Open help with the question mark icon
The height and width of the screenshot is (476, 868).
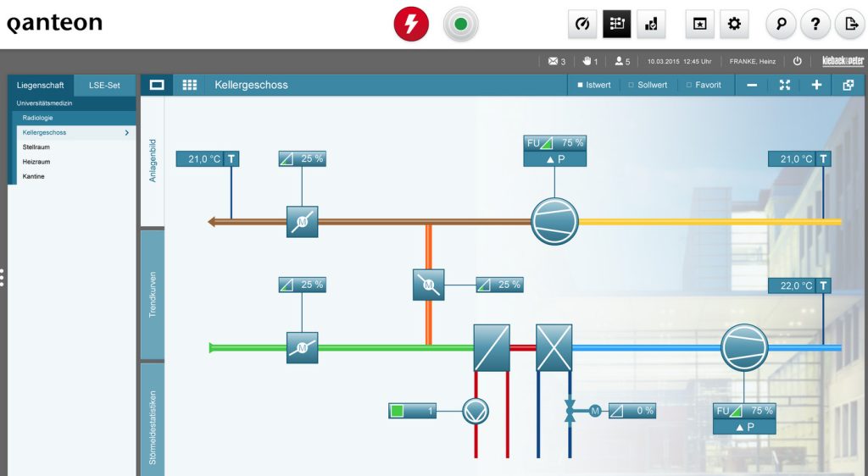click(x=815, y=25)
